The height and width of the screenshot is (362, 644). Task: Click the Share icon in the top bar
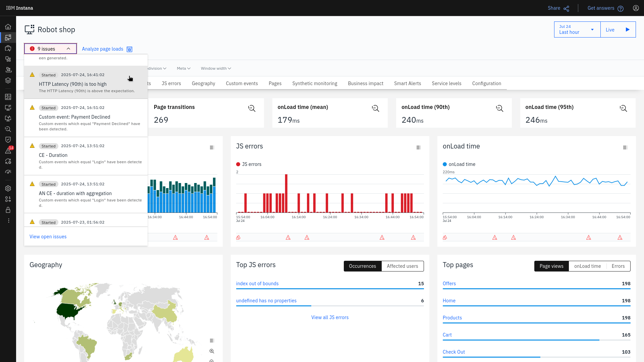[567, 8]
